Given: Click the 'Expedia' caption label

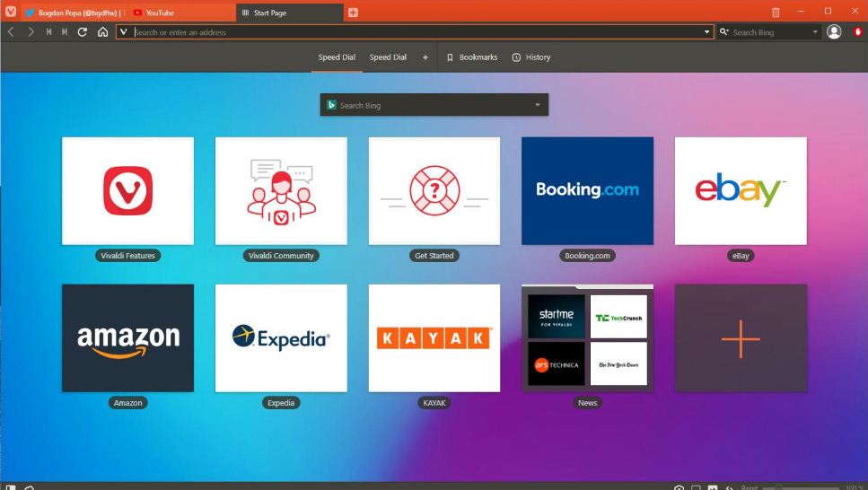Looking at the screenshot, I should tap(281, 403).
